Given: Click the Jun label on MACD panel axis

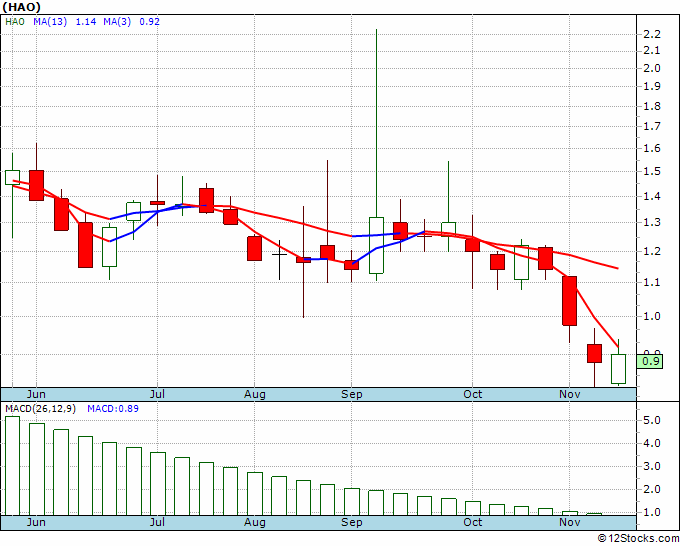Looking at the screenshot, I should point(36,522).
